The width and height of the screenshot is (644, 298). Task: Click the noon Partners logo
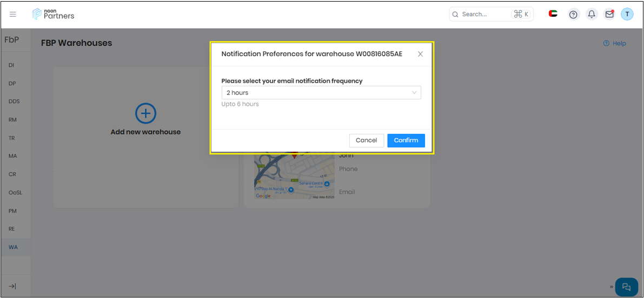coord(53,14)
